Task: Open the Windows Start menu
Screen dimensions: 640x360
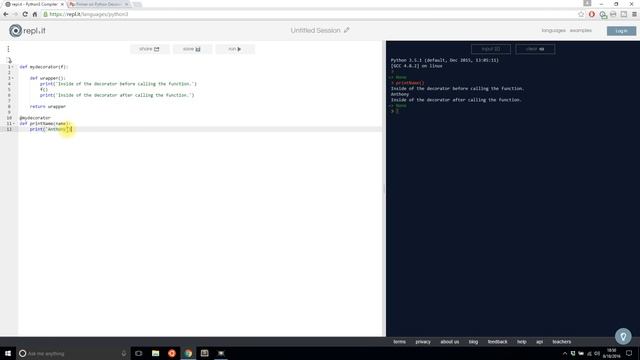Action: 8,353
